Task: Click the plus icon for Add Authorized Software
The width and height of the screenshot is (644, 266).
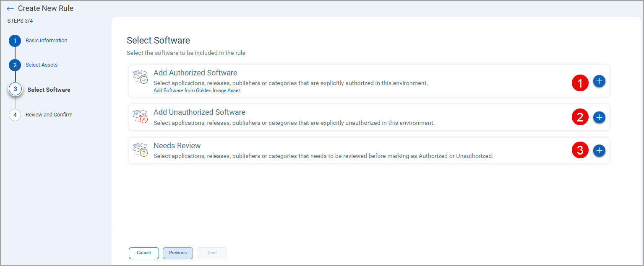Action: (x=599, y=81)
